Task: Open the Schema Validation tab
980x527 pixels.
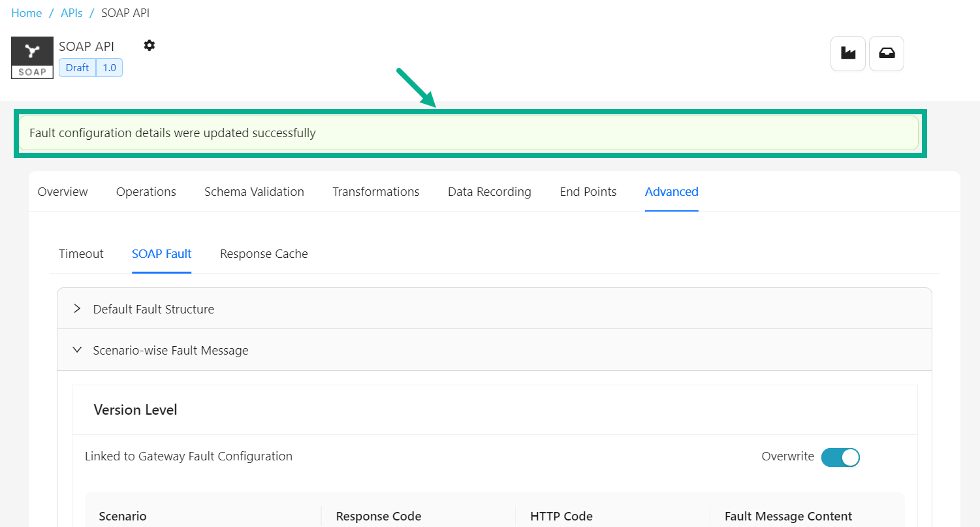Action: 254,192
